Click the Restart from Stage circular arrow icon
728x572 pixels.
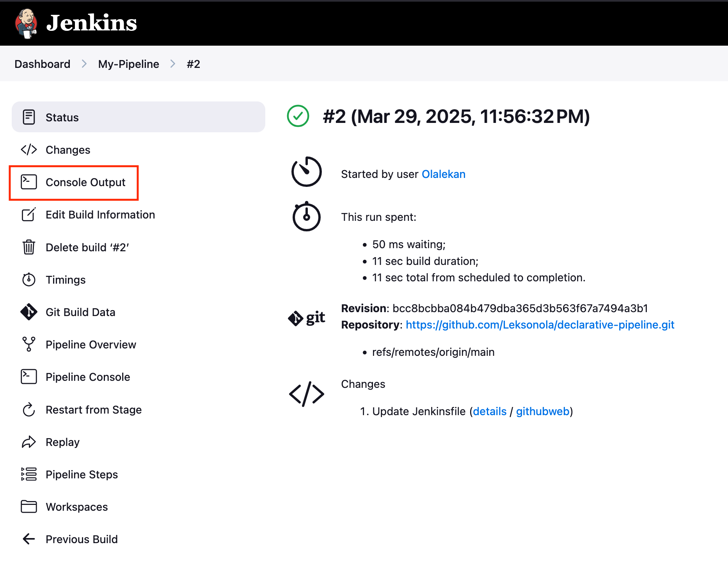[29, 409]
